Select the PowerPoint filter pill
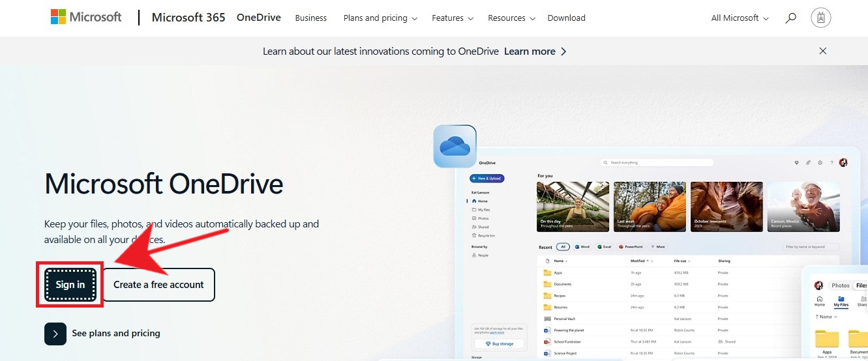The height and width of the screenshot is (361, 868). point(631,247)
